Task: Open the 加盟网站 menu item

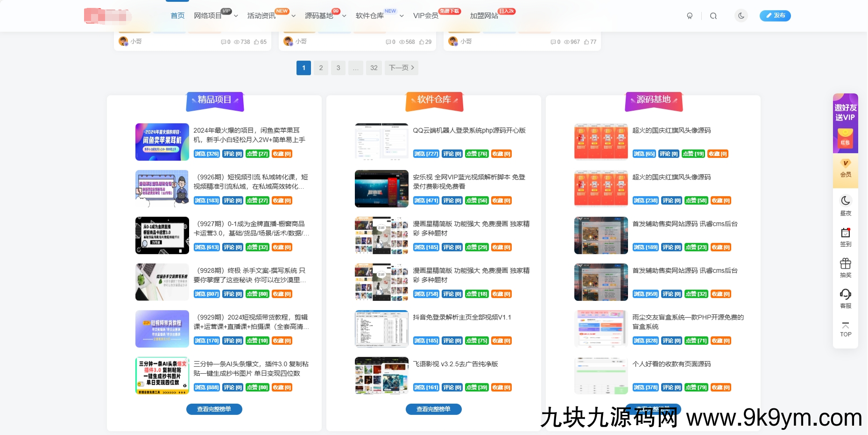Action: [x=484, y=16]
